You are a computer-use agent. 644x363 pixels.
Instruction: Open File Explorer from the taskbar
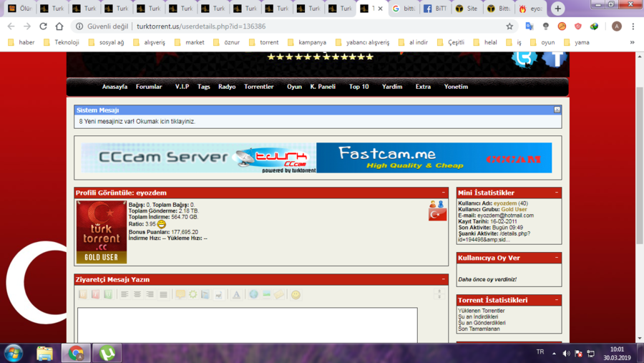(44, 353)
